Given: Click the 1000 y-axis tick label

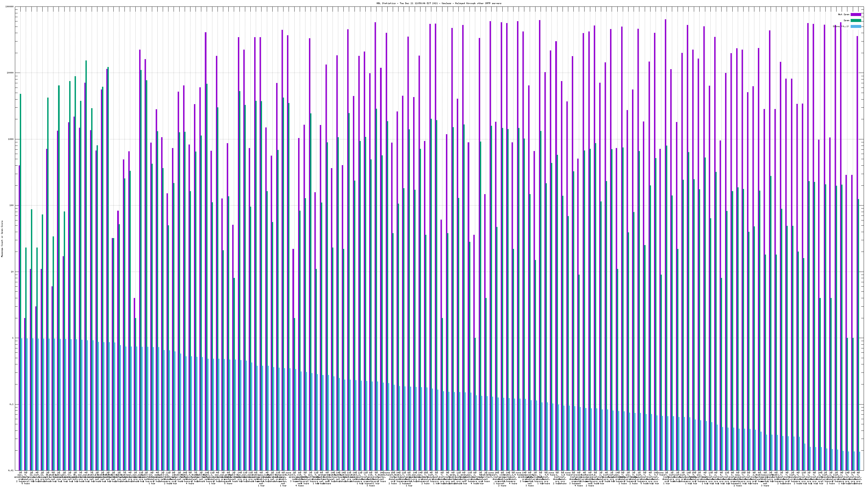Looking at the screenshot, I should [x=11, y=139].
